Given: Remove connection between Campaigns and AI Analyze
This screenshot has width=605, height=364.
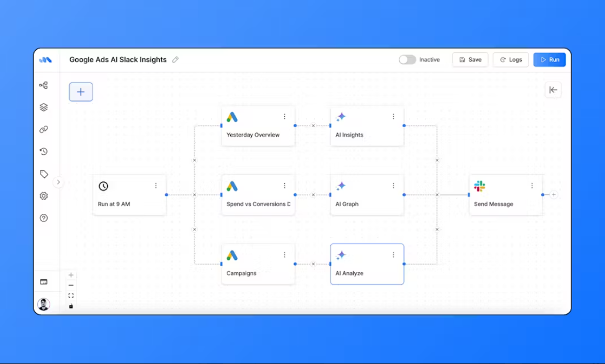Looking at the screenshot, I should [313, 264].
